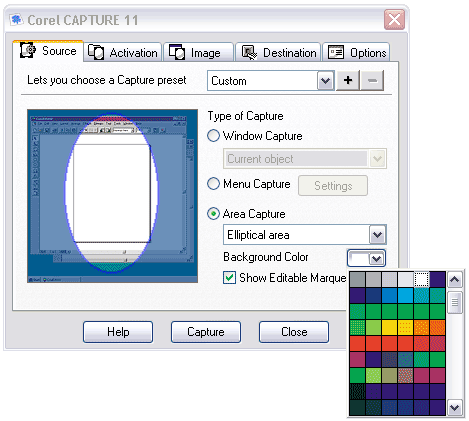The width and height of the screenshot is (469, 421).
Task: Choose the solid light green swatch
Action: click(x=373, y=327)
